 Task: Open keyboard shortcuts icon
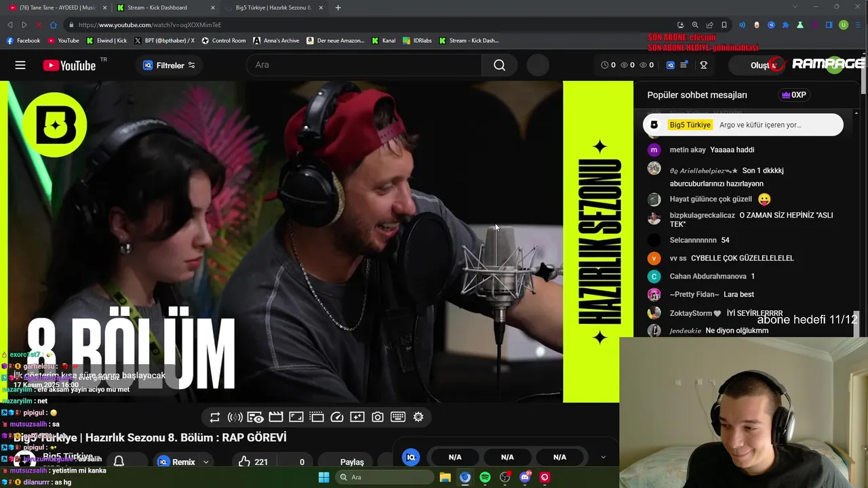(398, 417)
